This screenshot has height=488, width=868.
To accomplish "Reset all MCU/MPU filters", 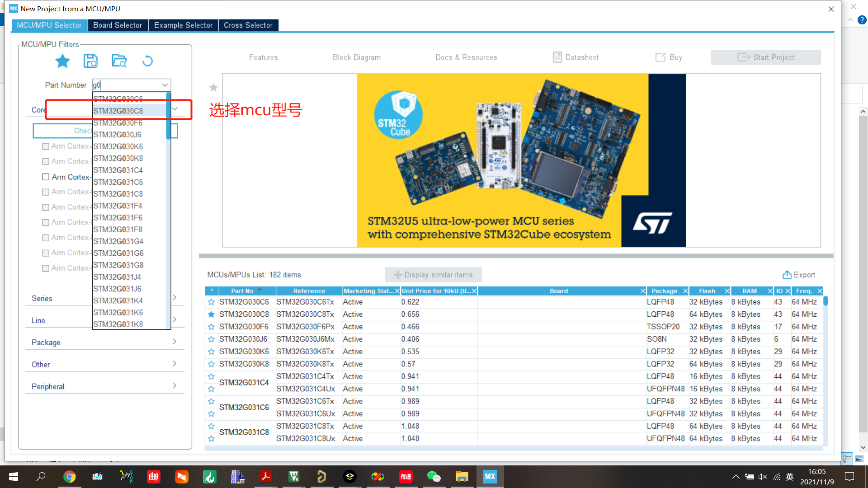I will pos(147,61).
